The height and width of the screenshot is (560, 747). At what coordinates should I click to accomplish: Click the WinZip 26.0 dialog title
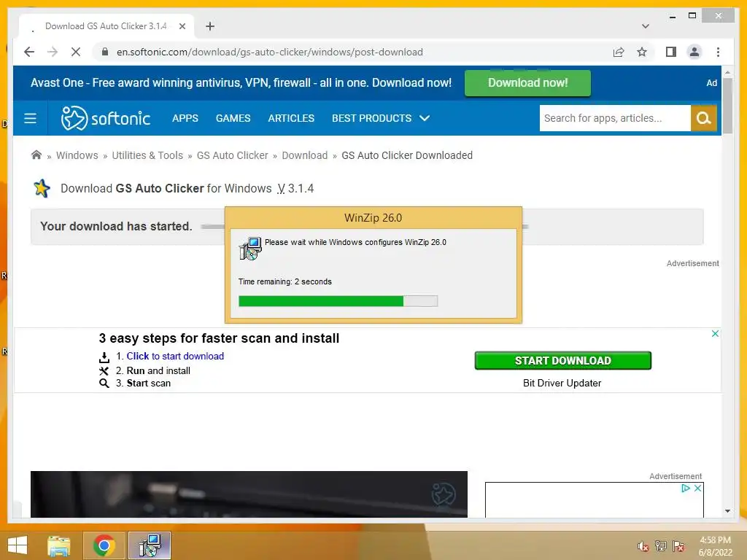point(373,217)
